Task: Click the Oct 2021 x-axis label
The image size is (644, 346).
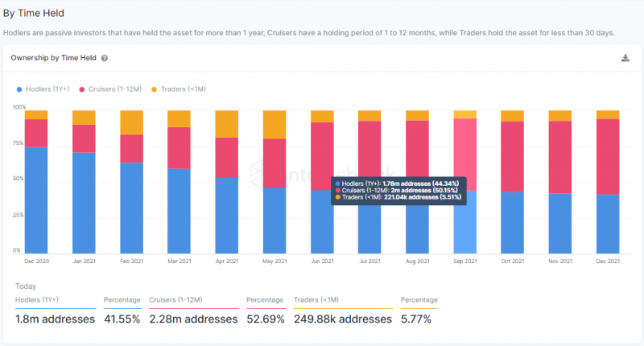Action: click(x=513, y=261)
